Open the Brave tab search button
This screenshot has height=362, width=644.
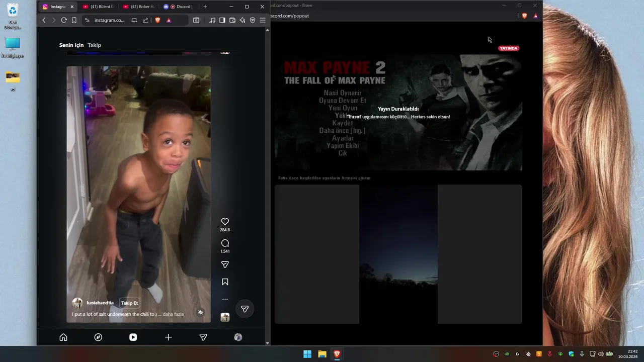tap(196, 20)
